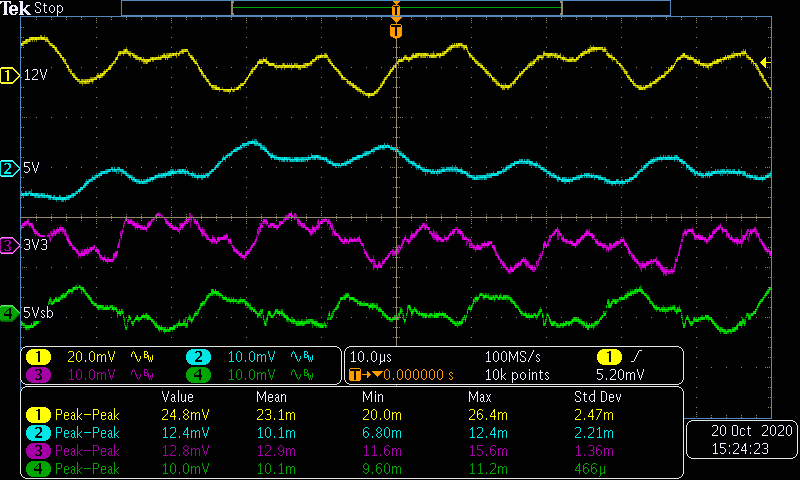This screenshot has height=480, width=800.
Task: Click channel 3 bandwidth-limit coupling icon
Action: [142, 375]
